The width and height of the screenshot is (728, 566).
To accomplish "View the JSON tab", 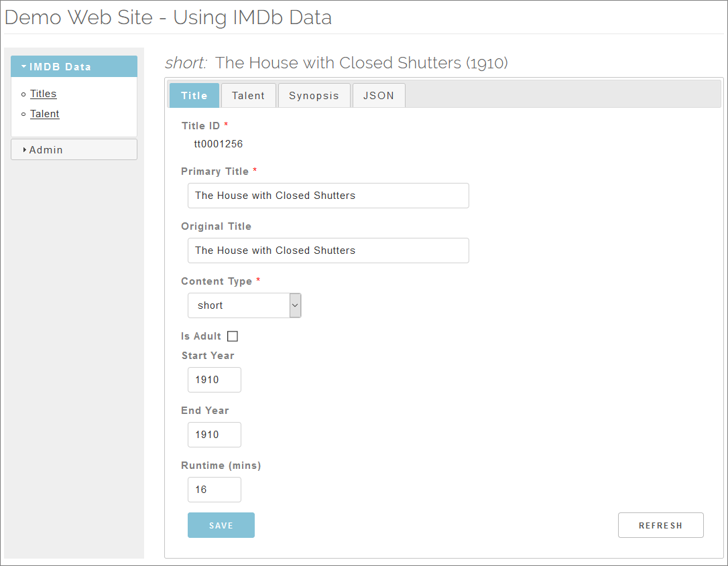I will pos(379,96).
